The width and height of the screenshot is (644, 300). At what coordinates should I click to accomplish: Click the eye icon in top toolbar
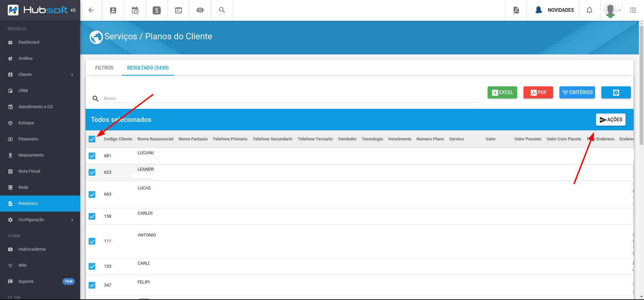coord(200,10)
